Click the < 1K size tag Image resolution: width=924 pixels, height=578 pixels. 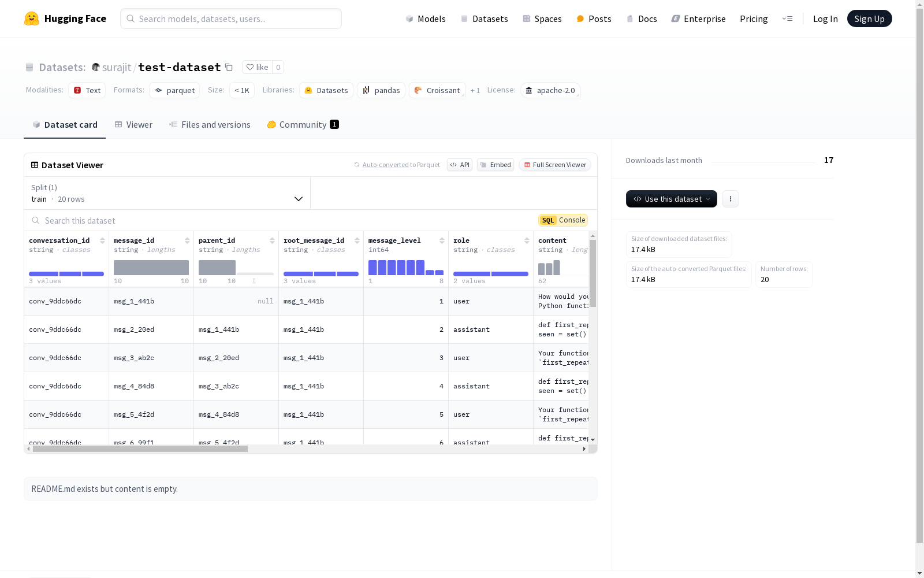tap(242, 90)
